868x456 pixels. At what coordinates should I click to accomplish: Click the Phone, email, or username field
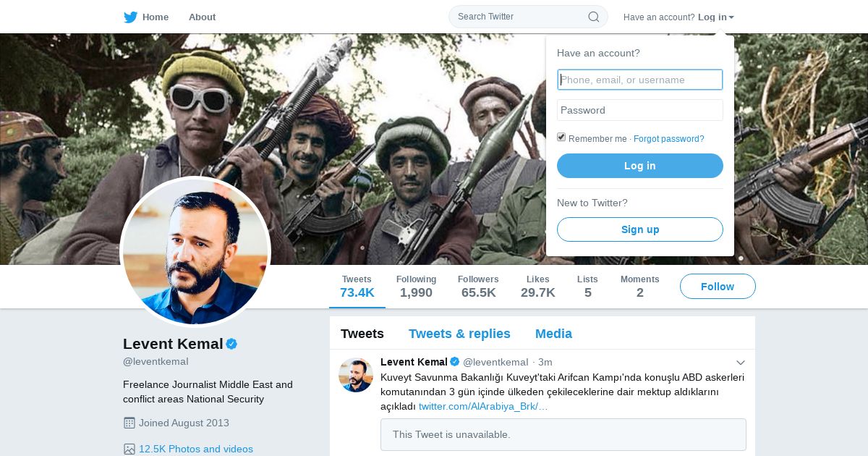coord(640,80)
